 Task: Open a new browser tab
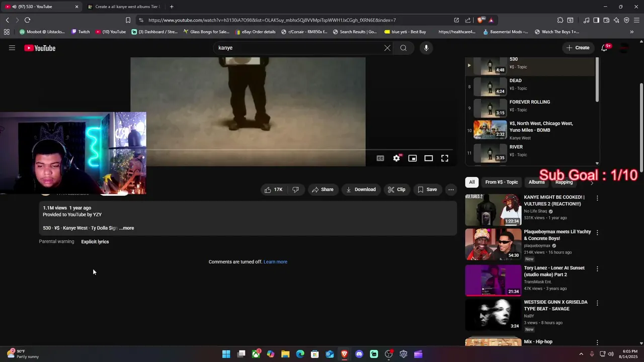click(x=172, y=7)
